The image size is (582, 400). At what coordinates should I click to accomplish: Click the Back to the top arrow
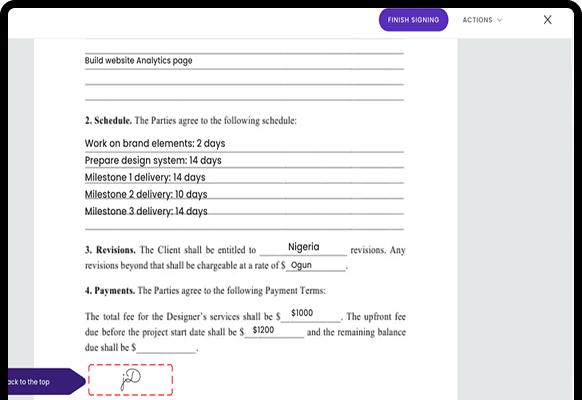click(x=45, y=381)
